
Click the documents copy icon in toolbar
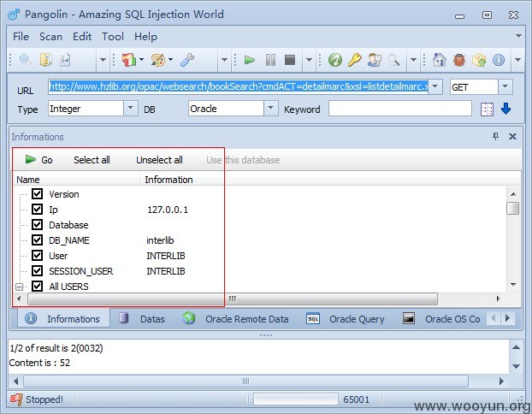click(46, 60)
